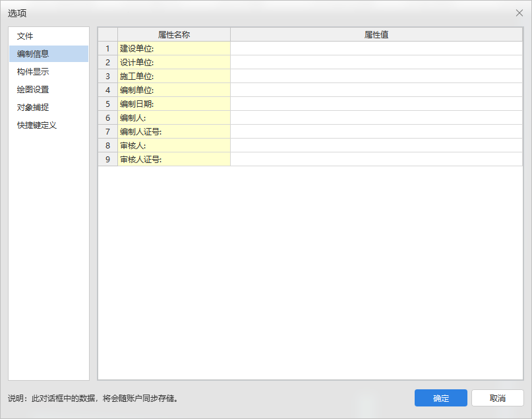This screenshot has width=532, height=419.
Task: Open the 绘图设置 category
Action: pyautogui.click(x=33, y=90)
